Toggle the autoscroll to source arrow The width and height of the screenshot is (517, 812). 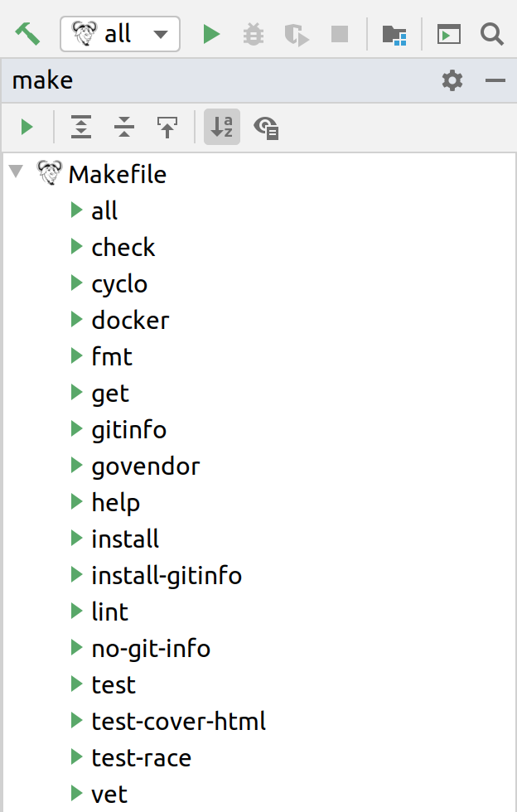click(167, 127)
